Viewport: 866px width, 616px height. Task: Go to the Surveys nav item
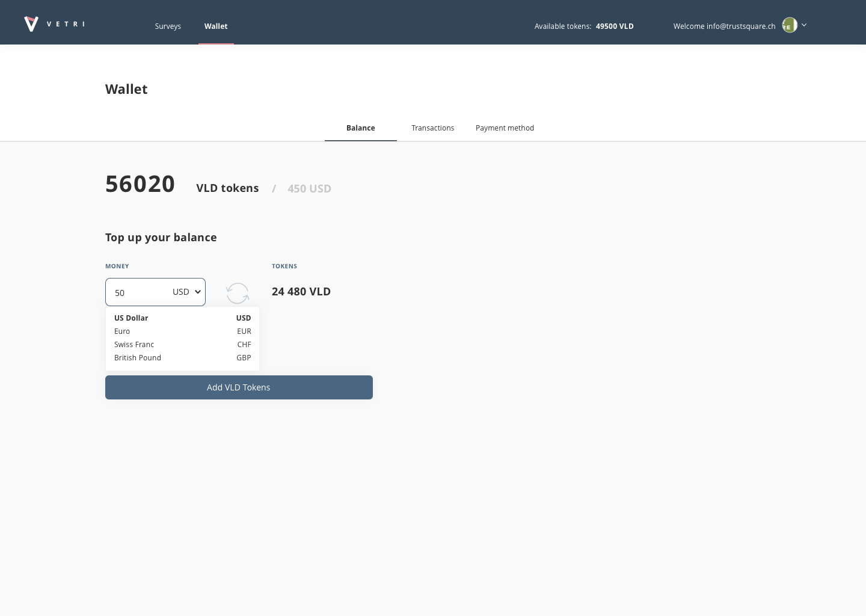coord(168,26)
